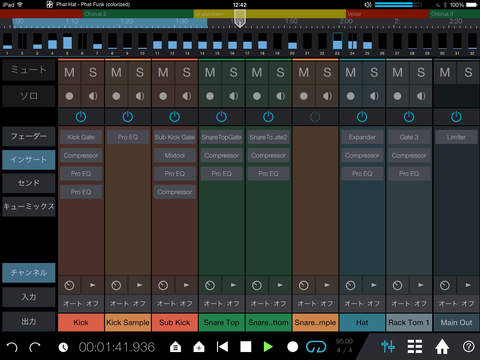This screenshot has height=360, width=480.
Task: Open the pan dial icon on Kick
Action: coord(69,285)
